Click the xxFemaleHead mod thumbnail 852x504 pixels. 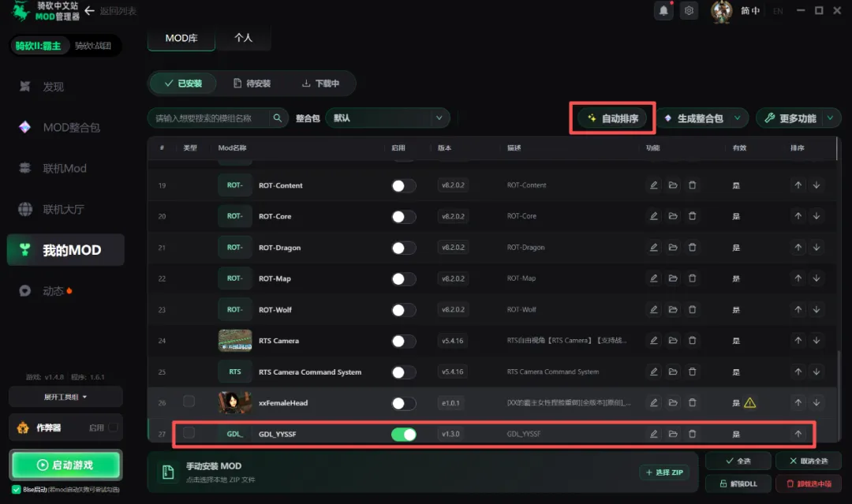click(235, 403)
